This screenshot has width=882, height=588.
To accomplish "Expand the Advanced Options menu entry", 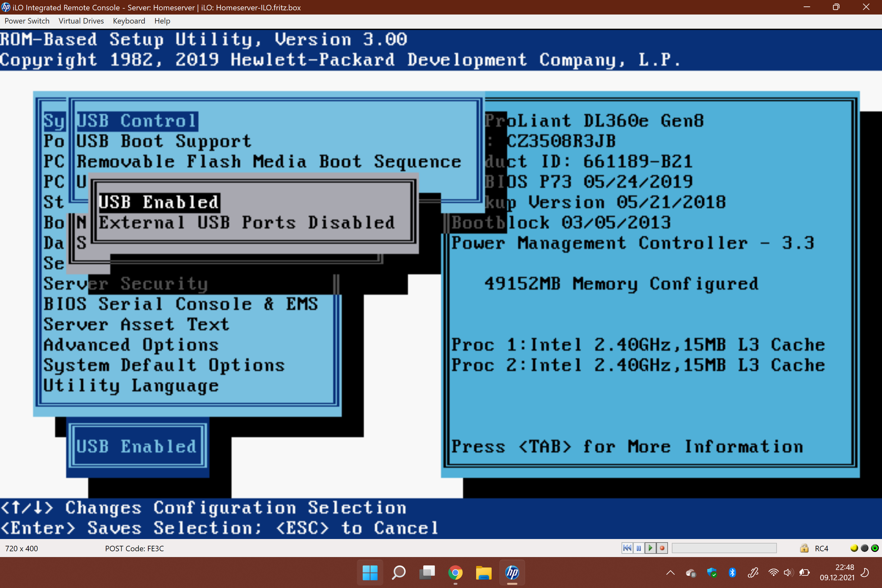I will tap(131, 345).
